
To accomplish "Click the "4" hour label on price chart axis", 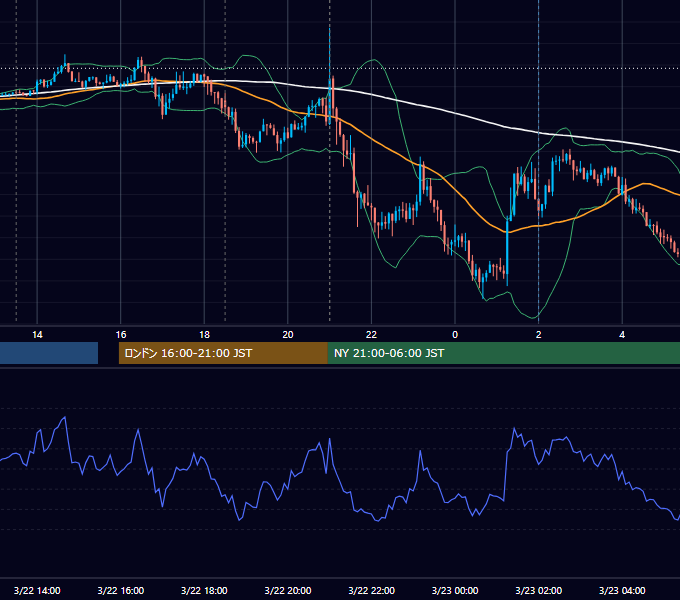I will coord(622,335).
